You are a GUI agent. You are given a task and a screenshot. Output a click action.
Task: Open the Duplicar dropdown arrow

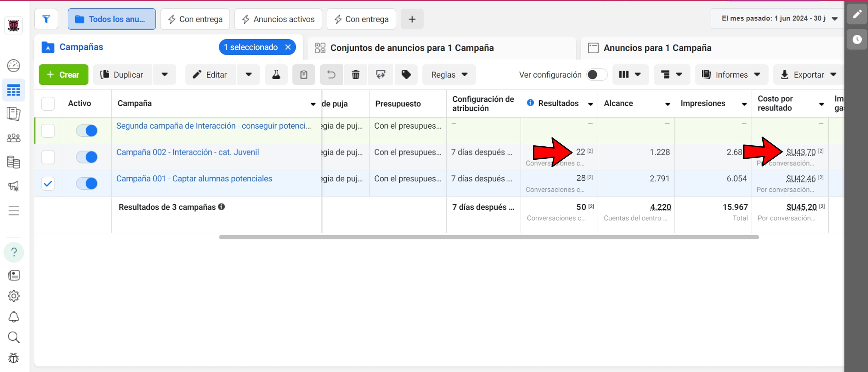pos(164,74)
